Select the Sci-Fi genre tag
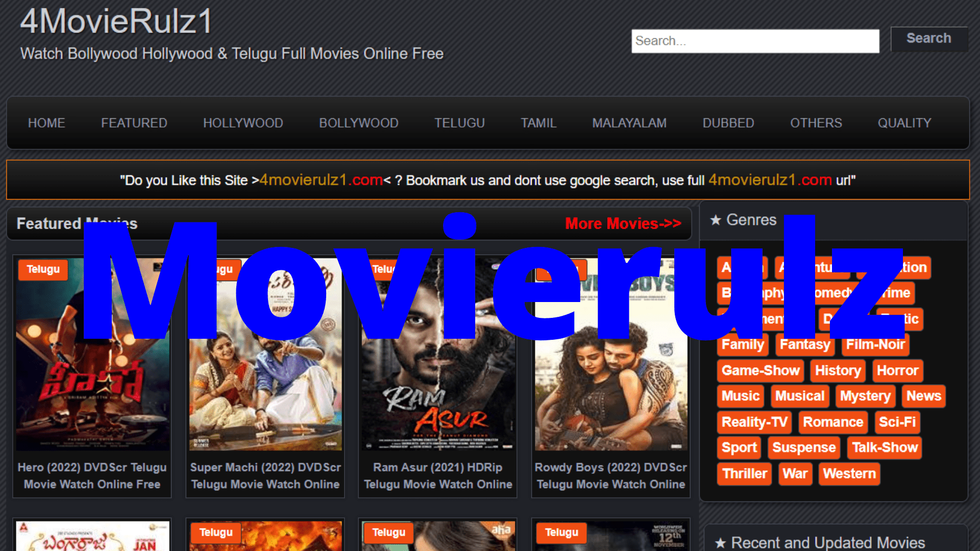980x551 pixels. click(x=897, y=422)
